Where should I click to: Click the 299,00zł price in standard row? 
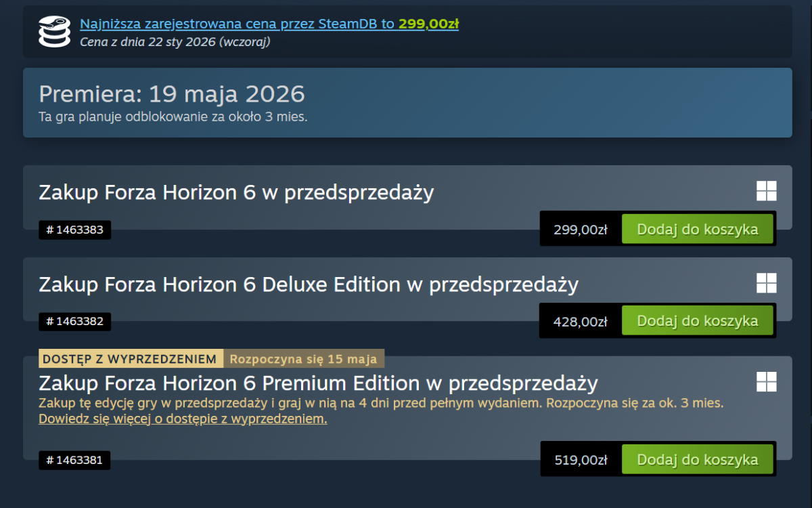tap(580, 230)
